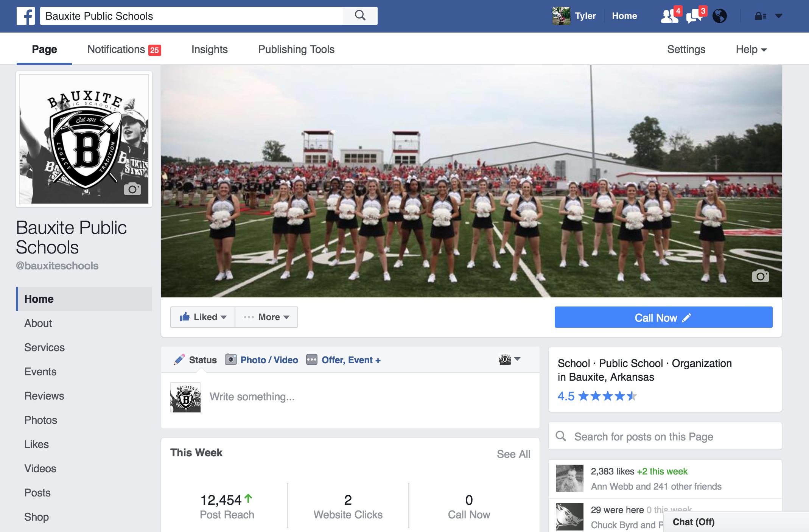Go to Home in top bar
809x532 pixels.
coord(624,16)
